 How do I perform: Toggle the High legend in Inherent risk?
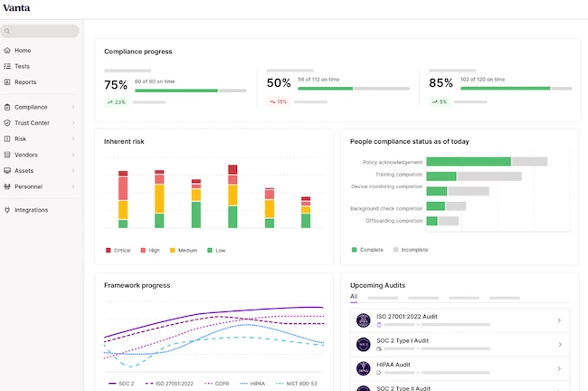click(x=150, y=251)
